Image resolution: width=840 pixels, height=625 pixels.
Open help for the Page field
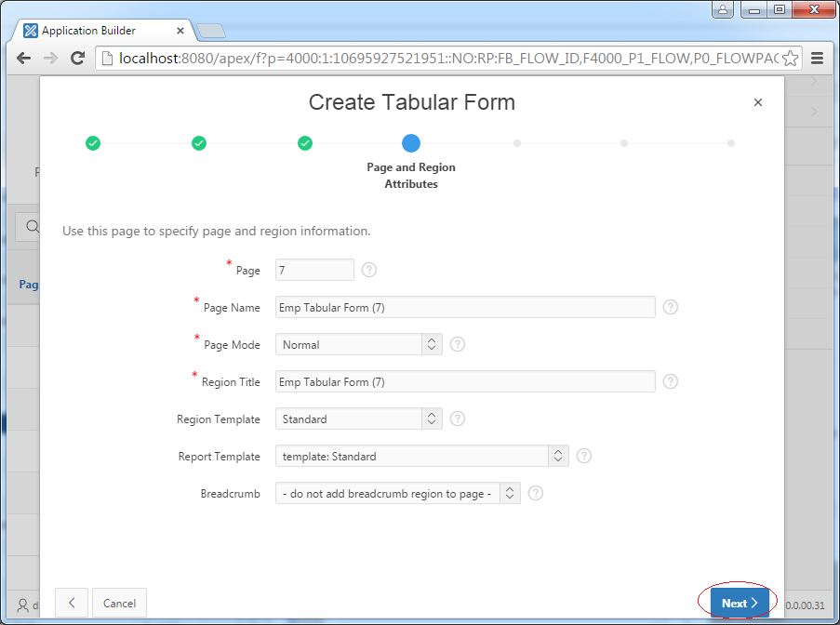(369, 270)
